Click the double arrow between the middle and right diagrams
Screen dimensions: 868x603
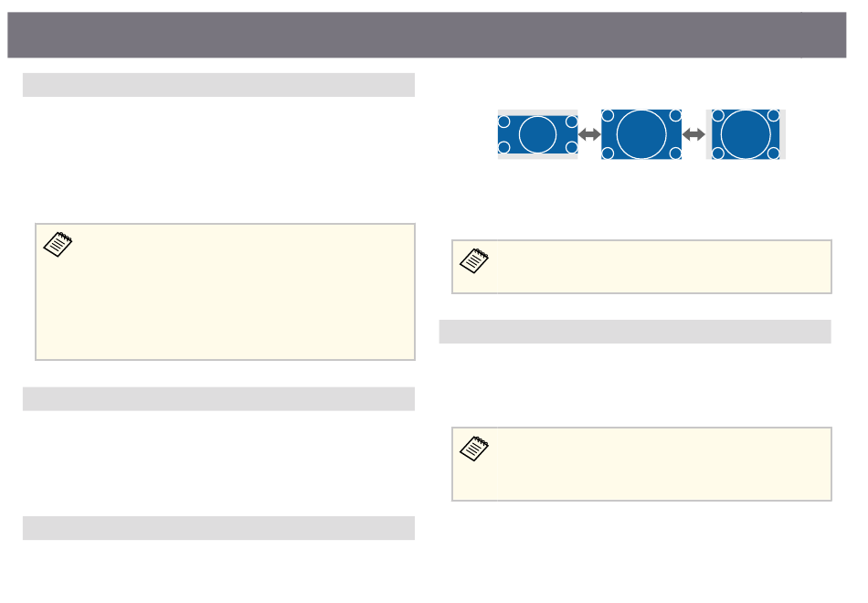(x=694, y=134)
